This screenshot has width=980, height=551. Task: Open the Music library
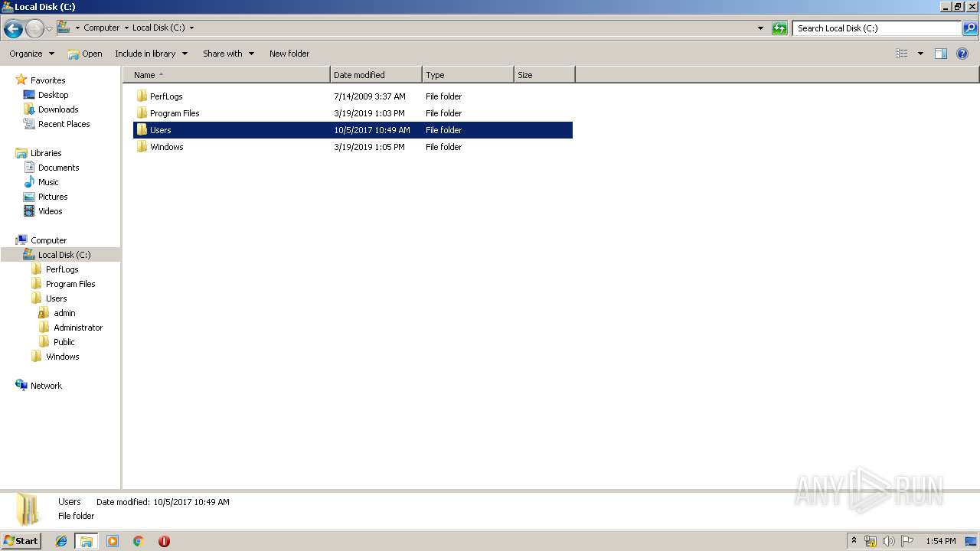48,182
